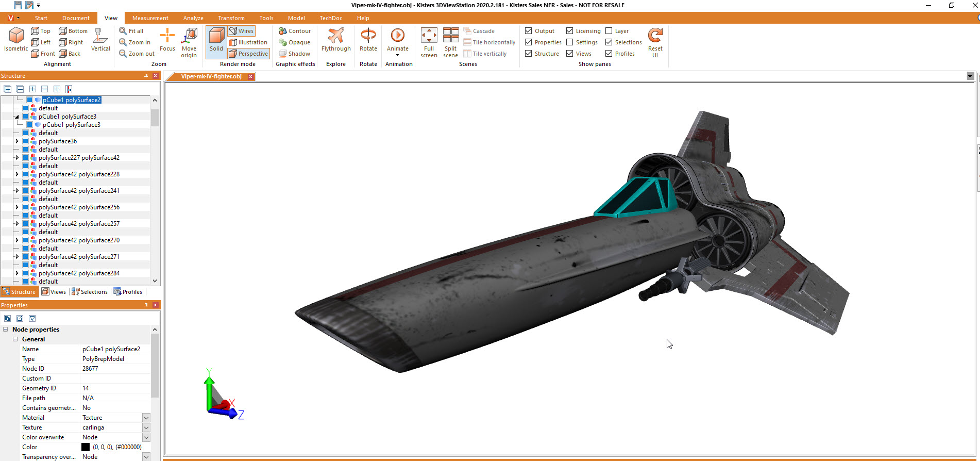Expand polySurface42 polySurface256 node
The height and width of the screenshot is (461, 980).
(x=17, y=207)
